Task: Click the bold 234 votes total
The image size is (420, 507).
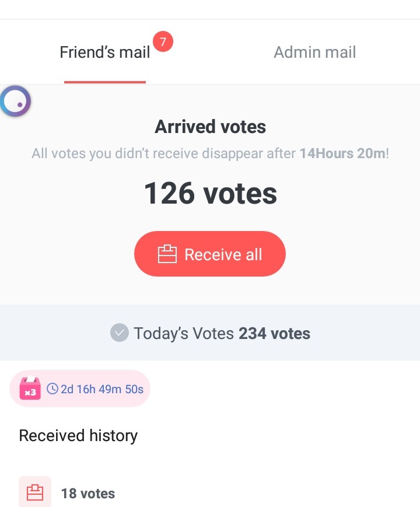Action: click(x=274, y=334)
